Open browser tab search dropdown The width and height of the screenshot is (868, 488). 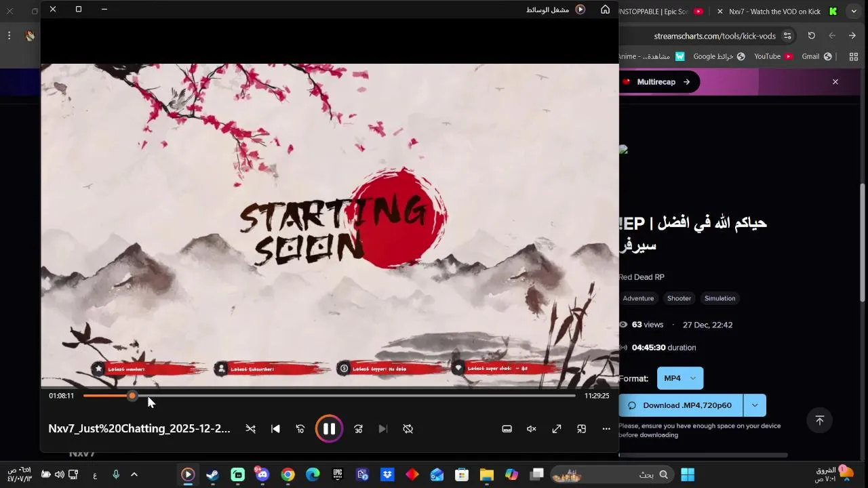(x=854, y=12)
